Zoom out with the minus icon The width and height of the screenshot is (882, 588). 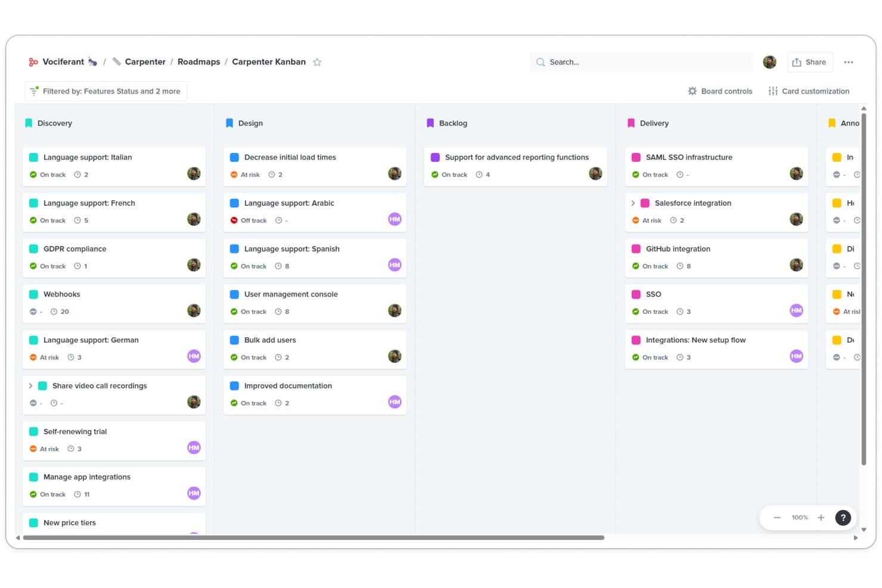777,518
